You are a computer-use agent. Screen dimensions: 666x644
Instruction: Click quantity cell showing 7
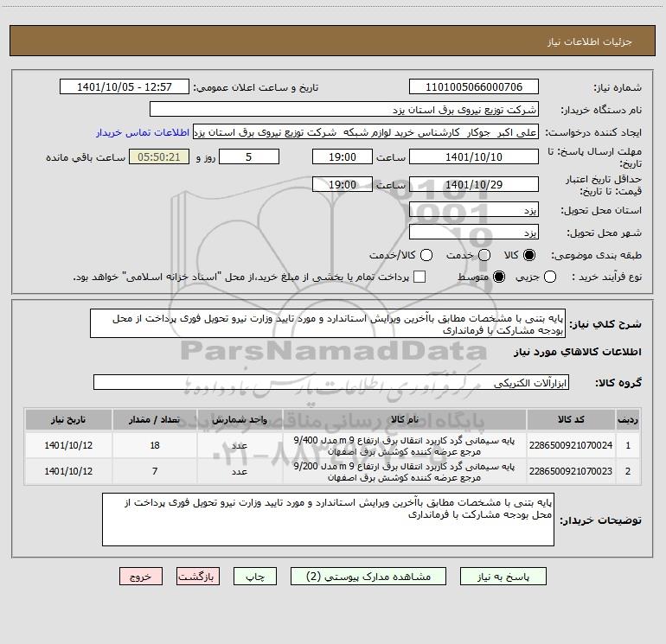155,471
